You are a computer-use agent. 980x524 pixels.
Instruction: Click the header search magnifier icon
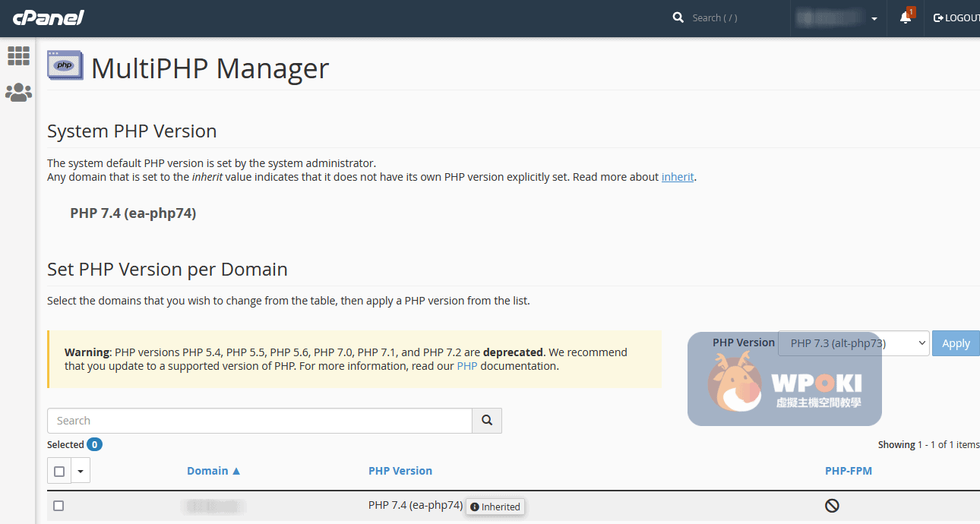[x=678, y=17]
